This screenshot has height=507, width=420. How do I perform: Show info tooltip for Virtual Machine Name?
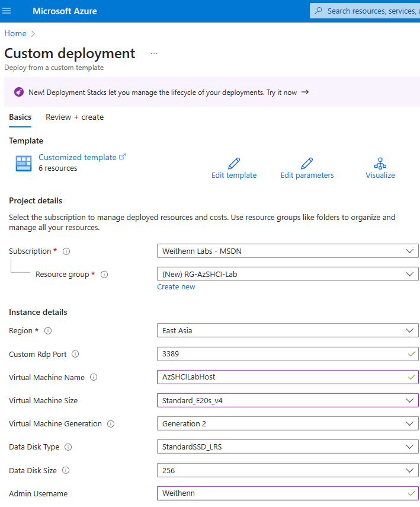pos(94,377)
